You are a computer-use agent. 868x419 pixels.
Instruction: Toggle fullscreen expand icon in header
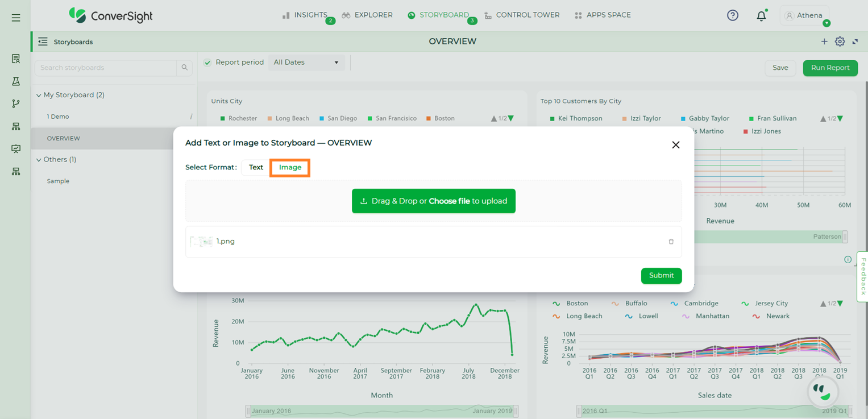tap(855, 42)
